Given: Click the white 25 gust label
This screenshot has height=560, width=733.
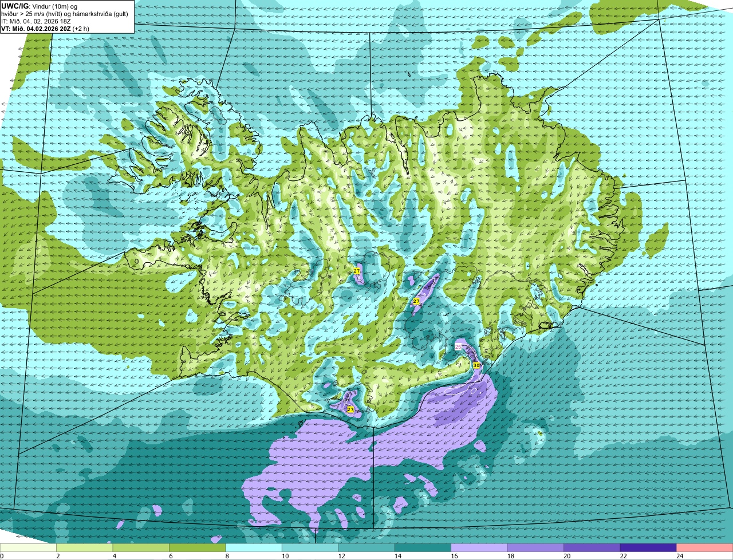Looking at the screenshot, I should point(458,347).
